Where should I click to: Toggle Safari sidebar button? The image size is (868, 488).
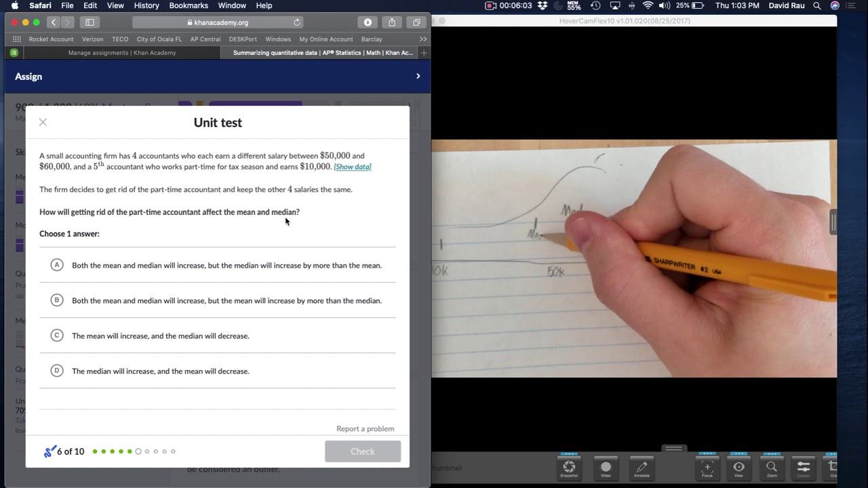[90, 22]
